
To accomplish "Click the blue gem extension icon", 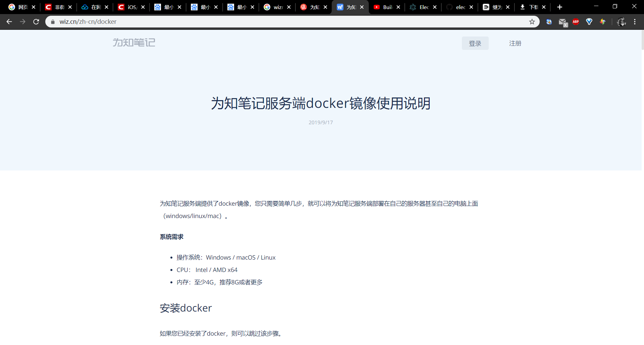I will [589, 22].
